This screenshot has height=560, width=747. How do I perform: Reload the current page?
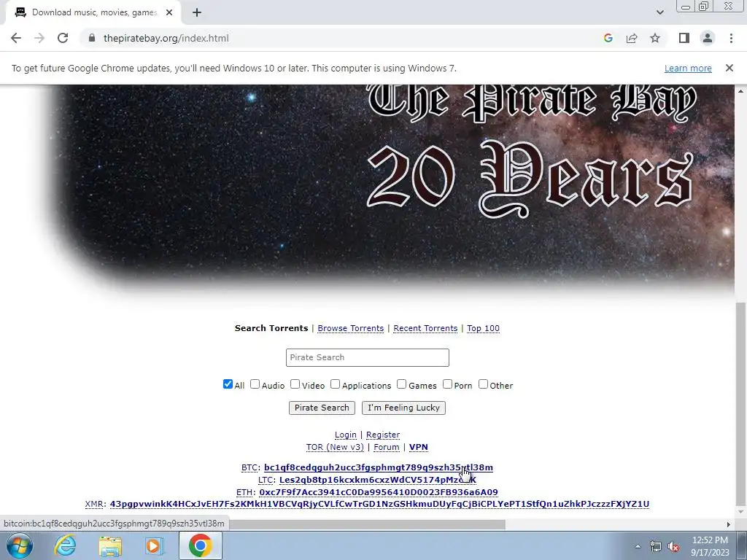click(63, 38)
